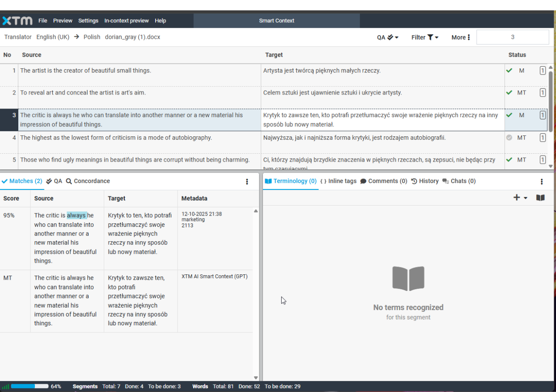Click the Smart Context button

pyautogui.click(x=276, y=20)
